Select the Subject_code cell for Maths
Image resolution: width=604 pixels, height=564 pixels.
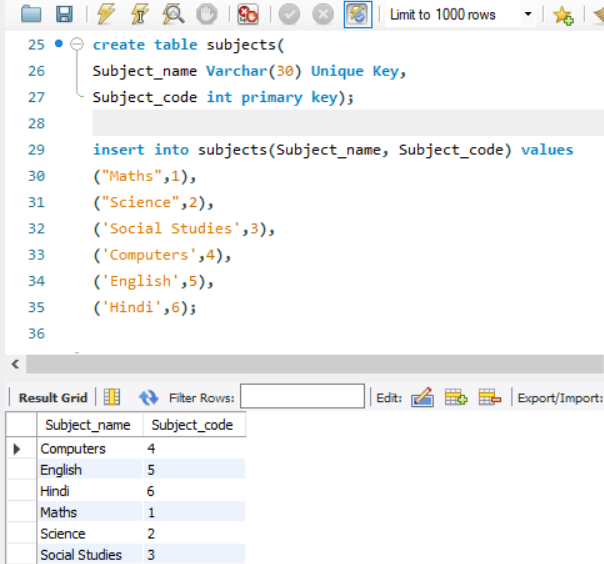point(194,512)
